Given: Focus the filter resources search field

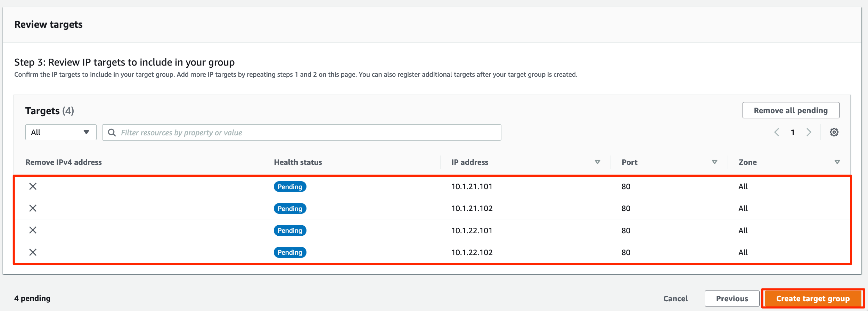Looking at the screenshot, I should point(302,133).
